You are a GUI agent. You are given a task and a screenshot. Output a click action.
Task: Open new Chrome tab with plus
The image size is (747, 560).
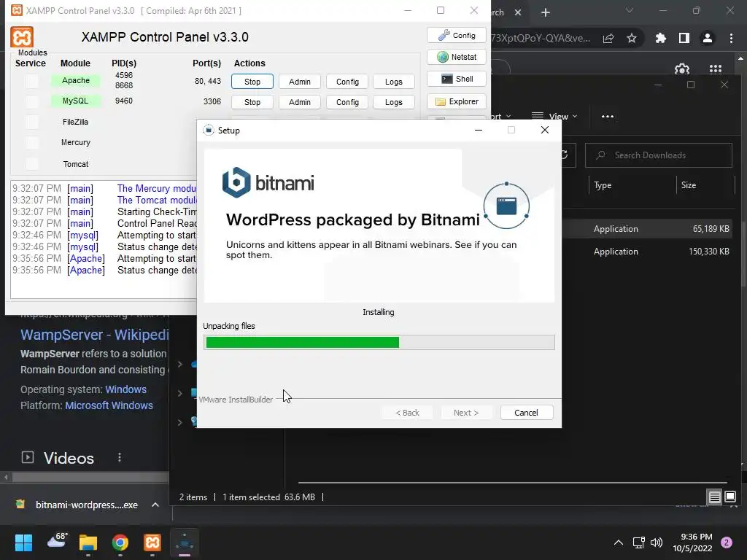click(546, 12)
